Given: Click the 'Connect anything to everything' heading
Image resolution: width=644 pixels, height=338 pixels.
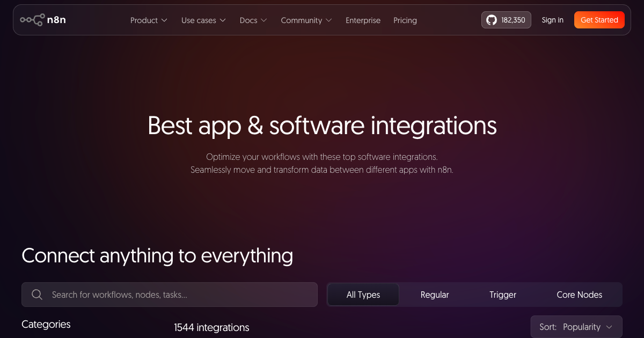Looking at the screenshot, I should click(x=157, y=255).
